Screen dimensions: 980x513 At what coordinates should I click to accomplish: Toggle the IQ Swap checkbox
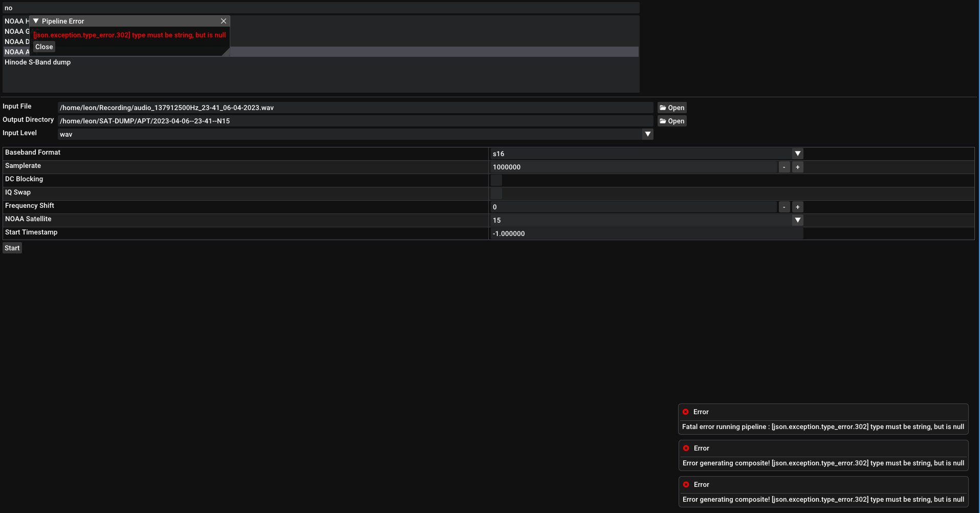[496, 194]
